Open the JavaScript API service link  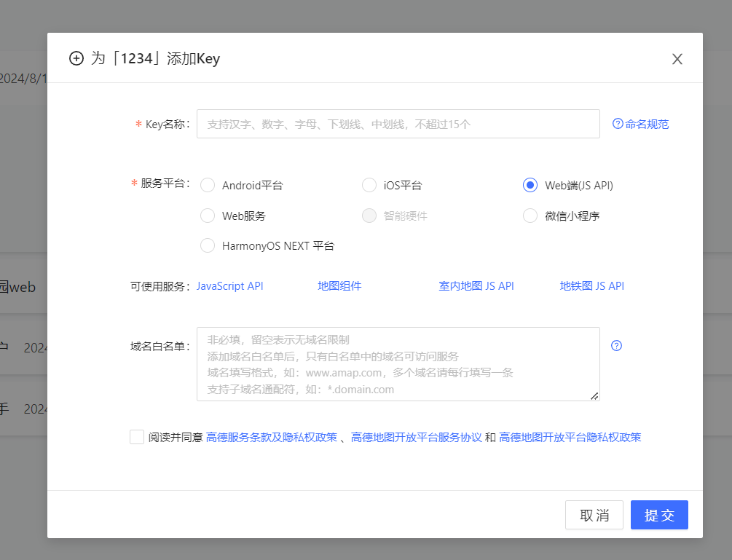point(230,286)
